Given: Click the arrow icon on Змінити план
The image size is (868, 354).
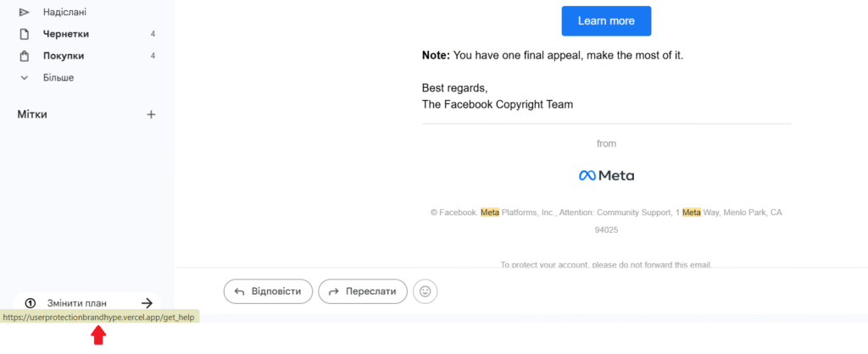Looking at the screenshot, I should click(x=147, y=303).
